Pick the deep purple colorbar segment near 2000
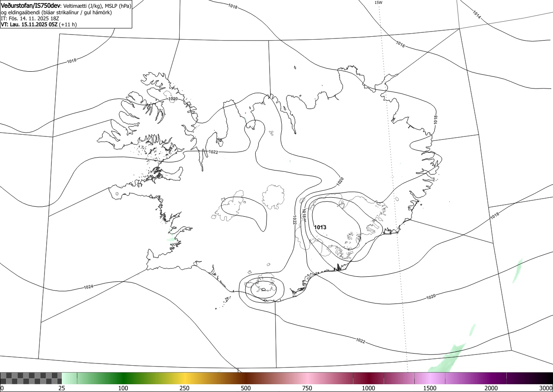Screen dimensions: 553x392 491,378
